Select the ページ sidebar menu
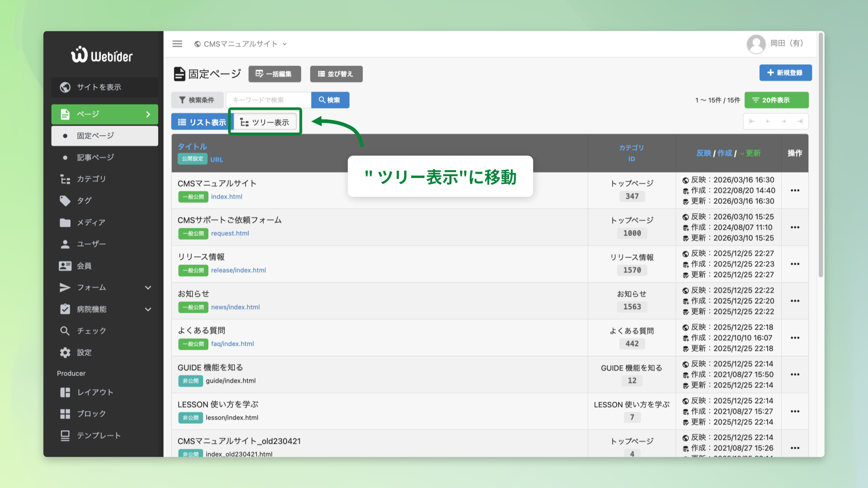This screenshot has height=488, width=868. coord(105,114)
